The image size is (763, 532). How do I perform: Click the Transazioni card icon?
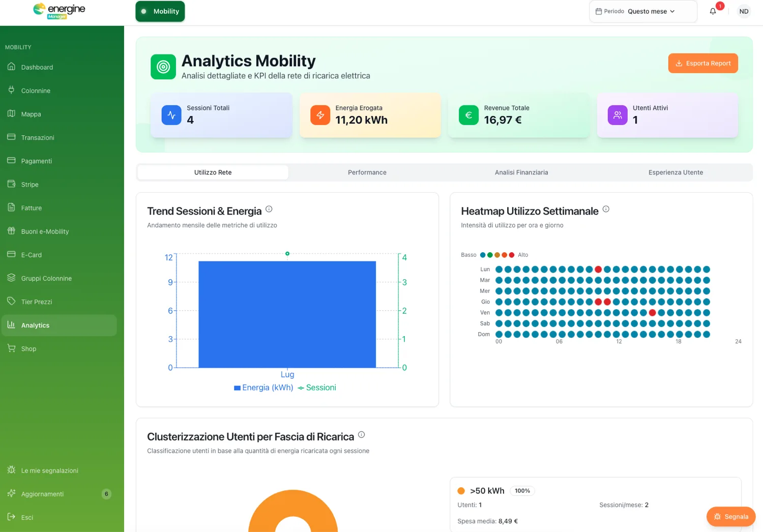[11, 137]
